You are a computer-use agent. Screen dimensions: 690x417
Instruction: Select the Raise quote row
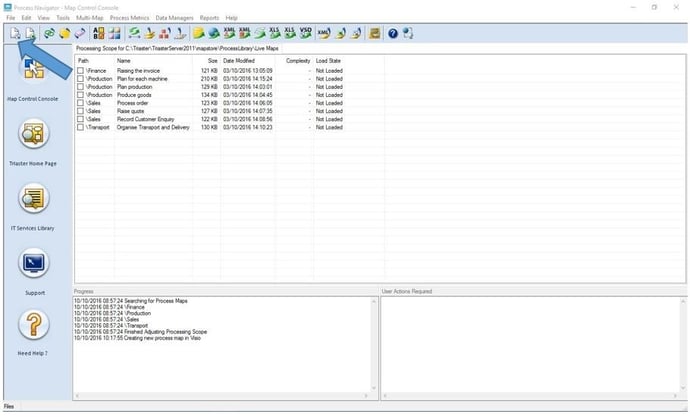[x=211, y=111]
